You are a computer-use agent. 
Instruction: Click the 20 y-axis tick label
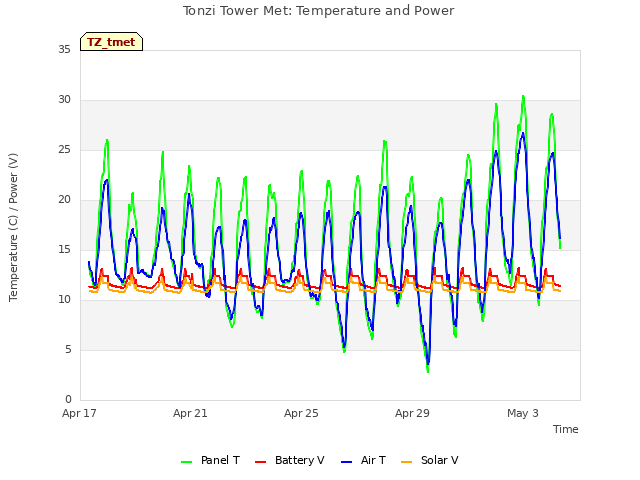click(64, 200)
